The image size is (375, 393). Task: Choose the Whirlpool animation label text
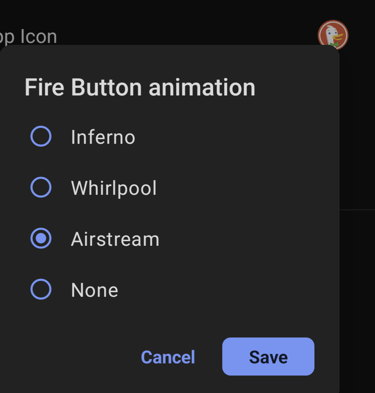[114, 188]
